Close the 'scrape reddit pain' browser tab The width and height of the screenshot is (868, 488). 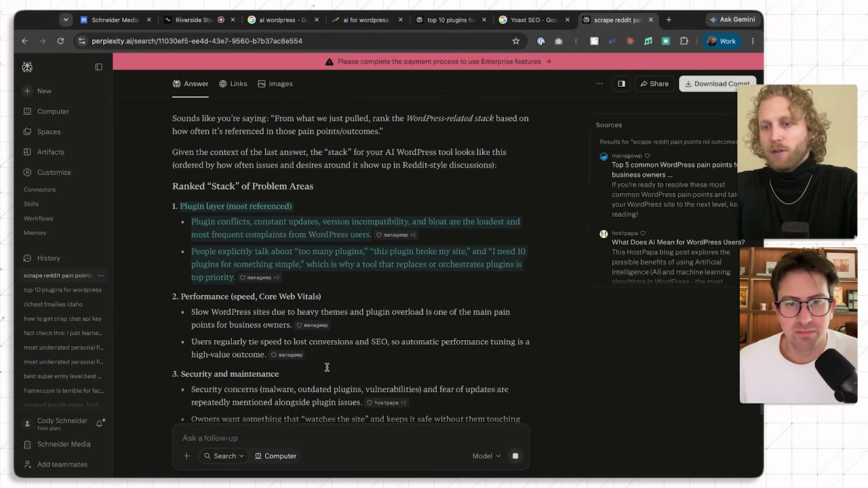[x=651, y=20]
